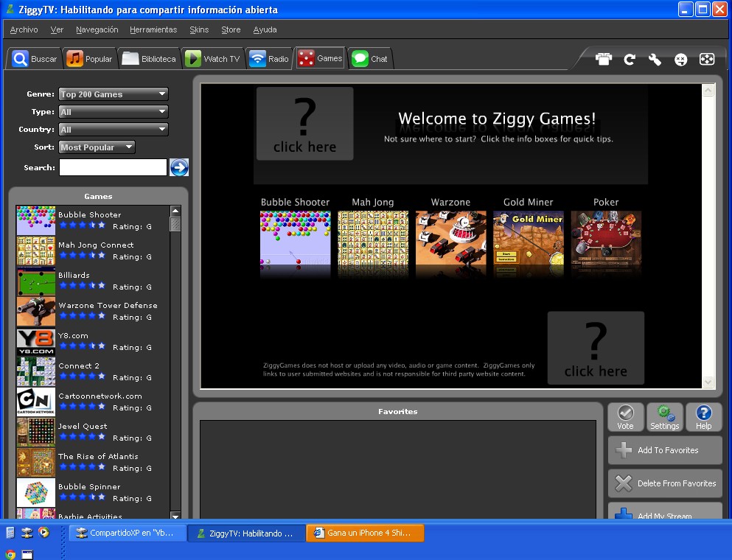The width and height of the screenshot is (732, 560).
Task: Click the Cartoon Network logo icon
Action: pos(36,402)
